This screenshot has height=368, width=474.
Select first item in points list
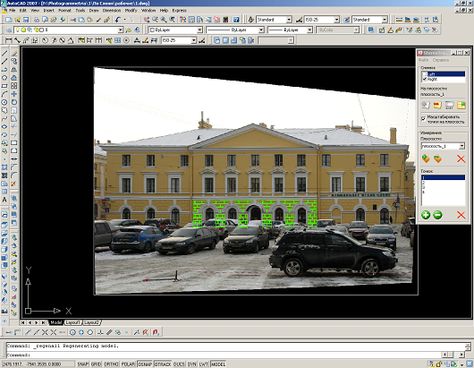click(443, 177)
